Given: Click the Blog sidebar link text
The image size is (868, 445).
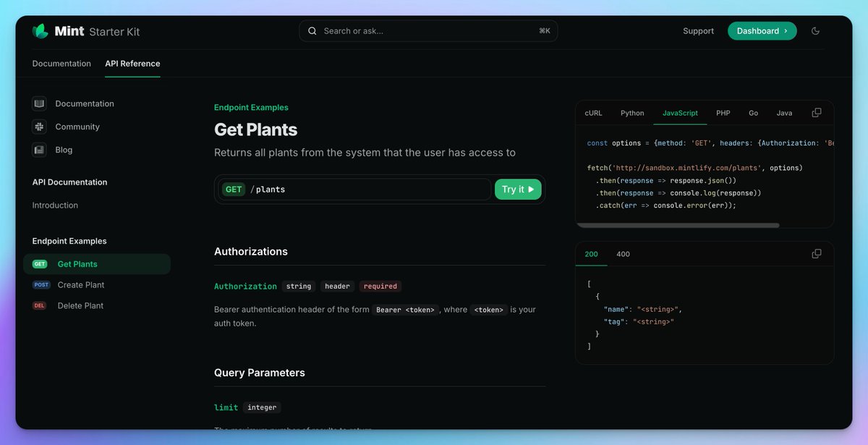Looking at the screenshot, I should pyautogui.click(x=64, y=150).
